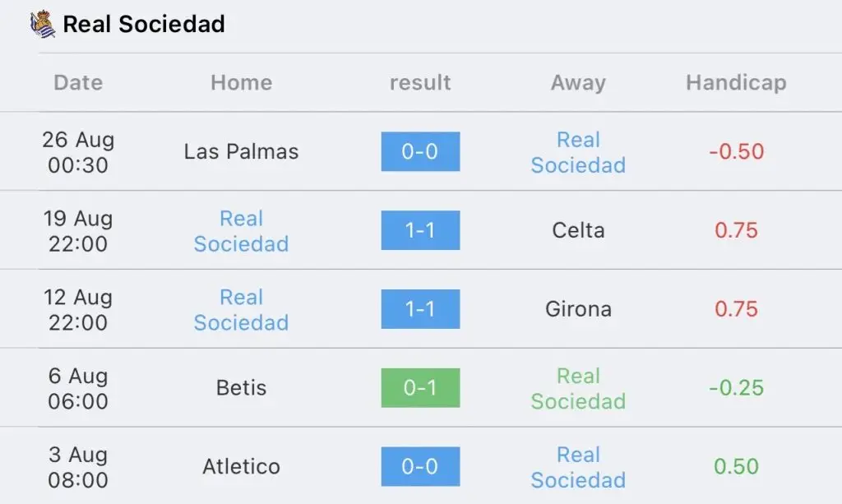Select Betis home team
This screenshot has height=504, width=842.
241,387
